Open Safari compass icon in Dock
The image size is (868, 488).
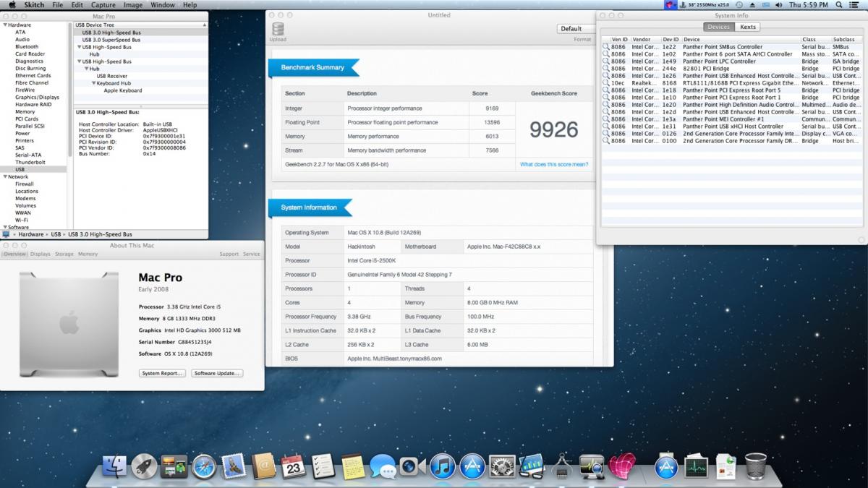[x=204, y=466]
